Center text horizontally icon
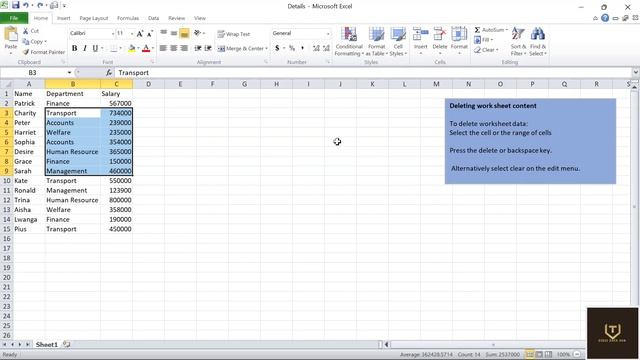The width and height of the screenshot is (640, 360). coord(173,49)
